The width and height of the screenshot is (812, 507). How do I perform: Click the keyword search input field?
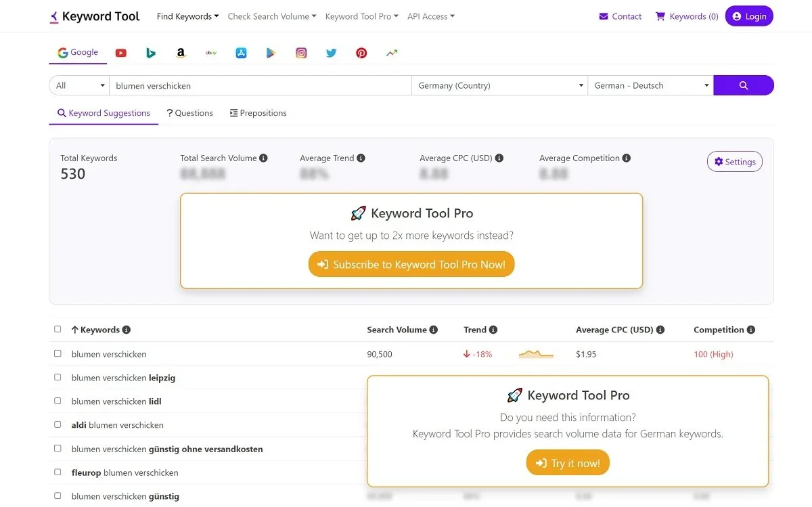pyautogui.click(x=261, y=85)
